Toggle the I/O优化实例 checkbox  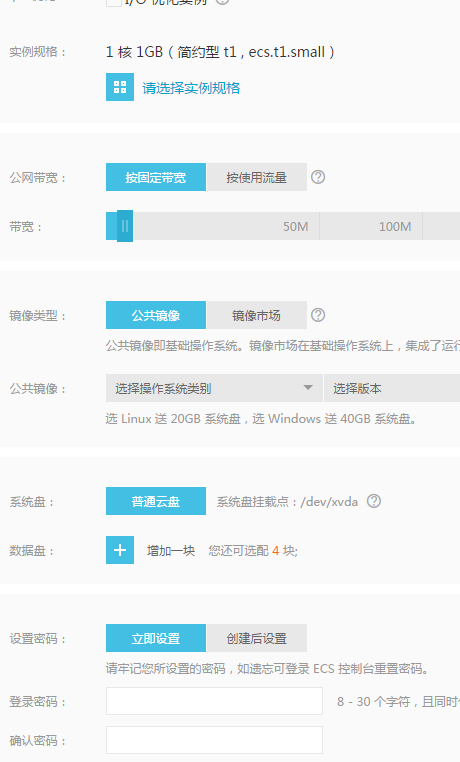114,2
